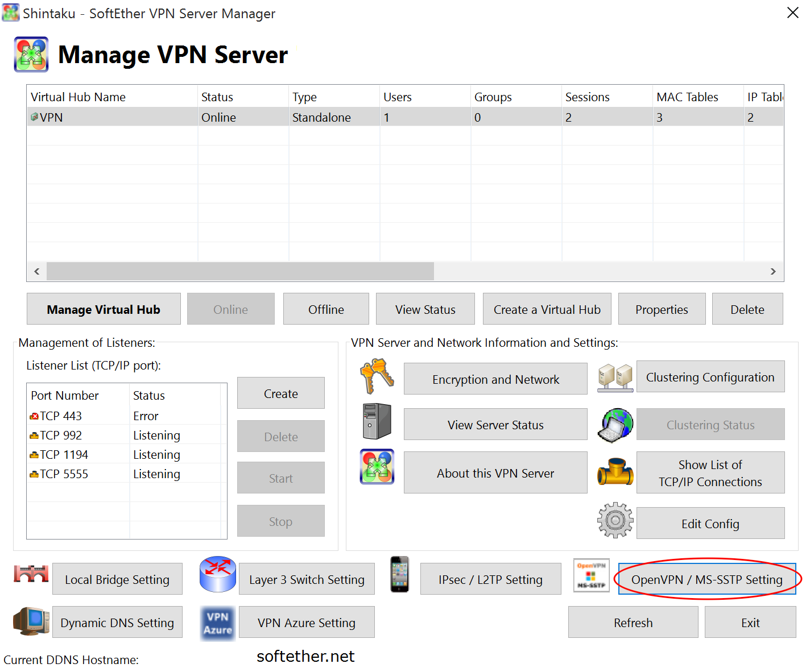The height and width of the screenshot is (672, 810).
Task: Open OpenVPN / MS-SSTP Setting
Action: (x=707, y=579)
